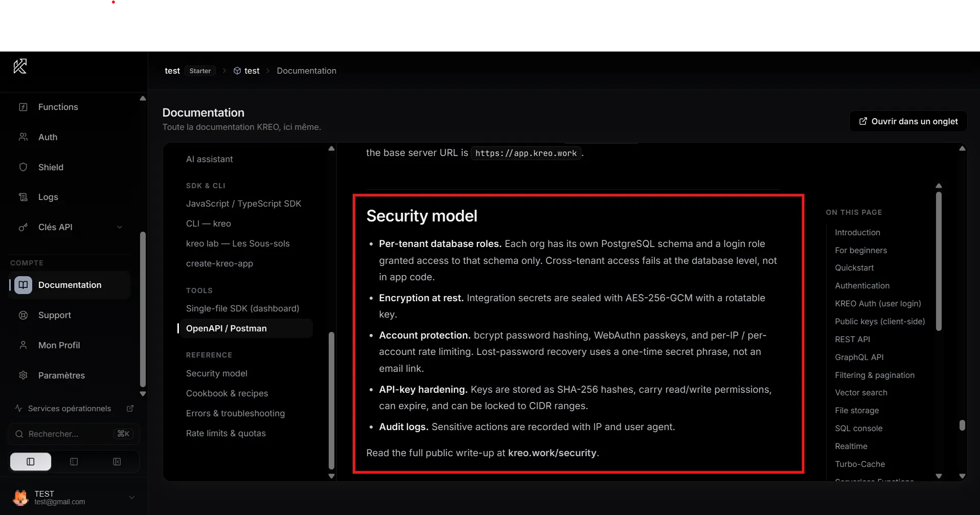Jump to Realtime section

click(x=851, y=446)
